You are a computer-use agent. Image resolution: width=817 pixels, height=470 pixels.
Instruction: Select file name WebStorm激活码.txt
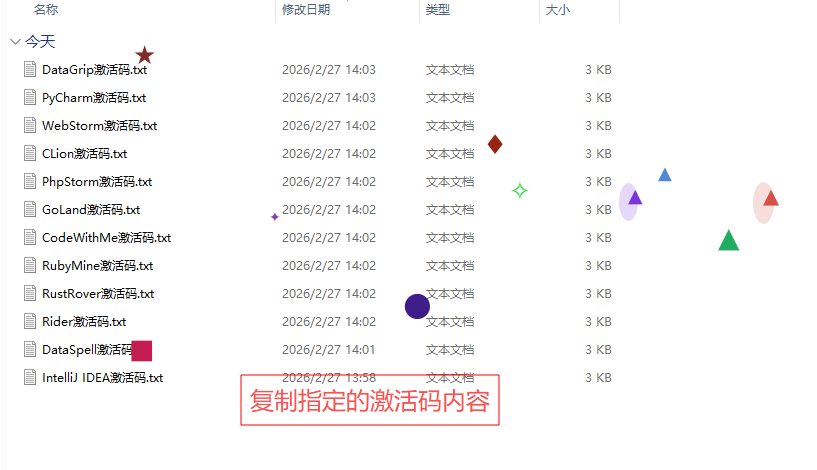pyautogui.click(x=100, y=126)
